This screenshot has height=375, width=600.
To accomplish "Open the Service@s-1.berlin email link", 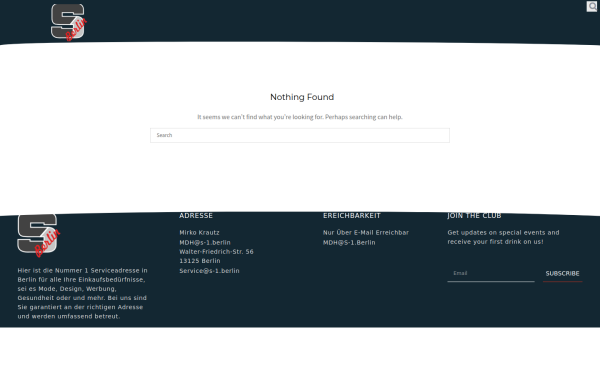I will click(209, 271).
